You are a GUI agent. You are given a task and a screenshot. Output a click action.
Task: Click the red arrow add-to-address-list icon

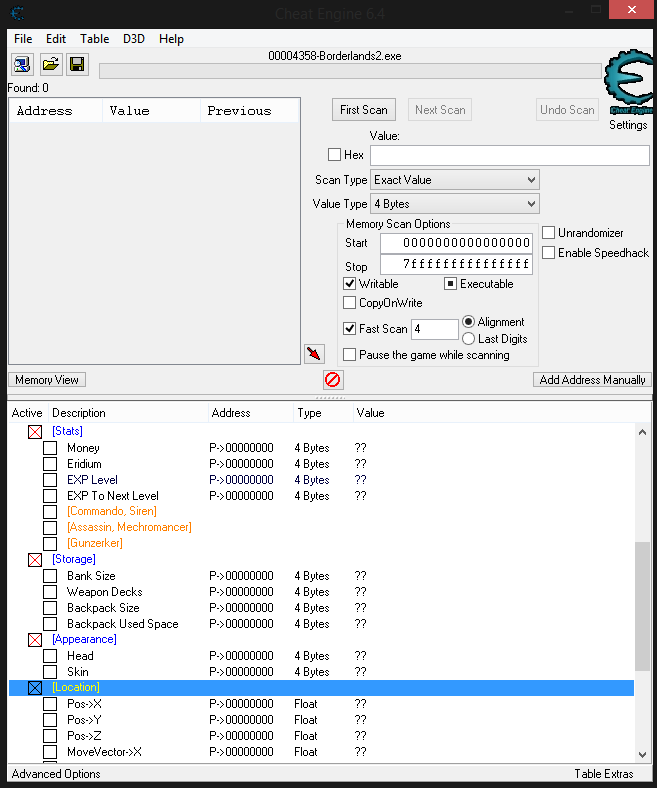tap(314, 354)
